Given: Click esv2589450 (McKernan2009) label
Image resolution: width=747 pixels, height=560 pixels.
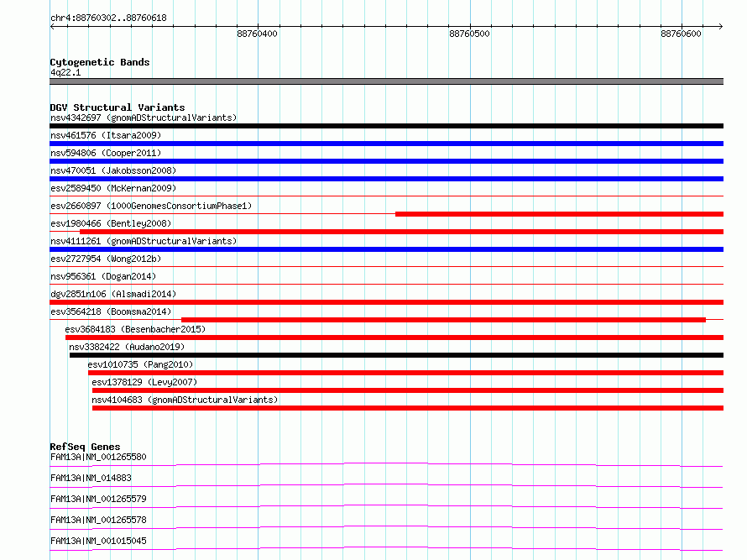Looking at the screenshot, I should pos(113,188).
